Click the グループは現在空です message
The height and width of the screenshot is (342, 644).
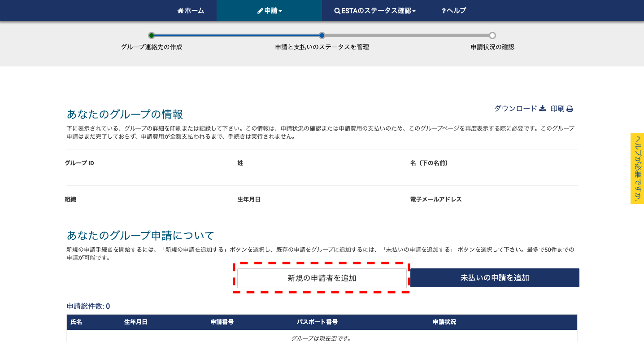coord(321,338)
